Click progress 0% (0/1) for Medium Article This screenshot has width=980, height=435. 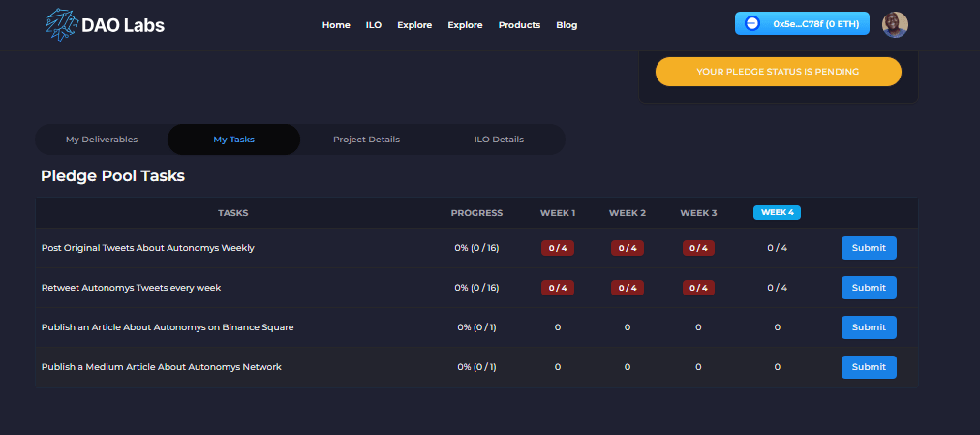476,367
